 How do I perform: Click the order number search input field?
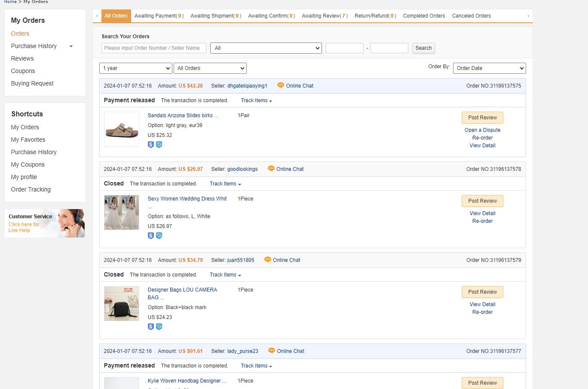coord(154,48)
